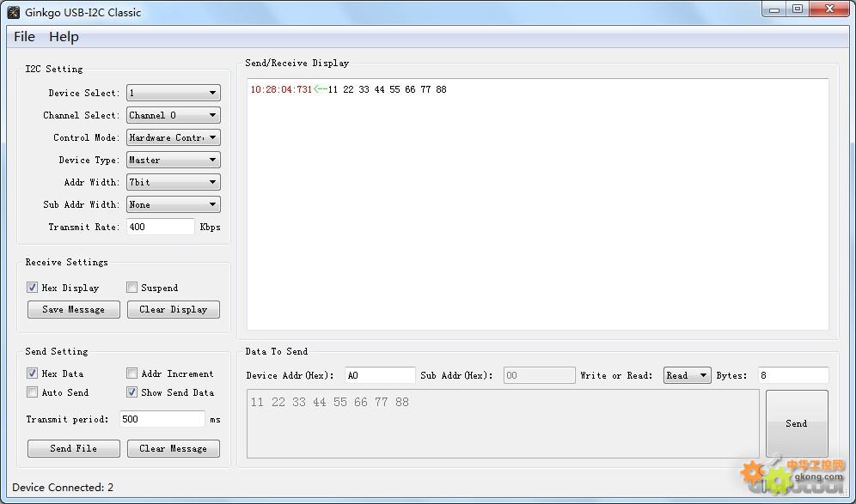Screen dimensions: 856x504
Task: Click the Transmit Rate input field
Action: [x=161, y=227]
